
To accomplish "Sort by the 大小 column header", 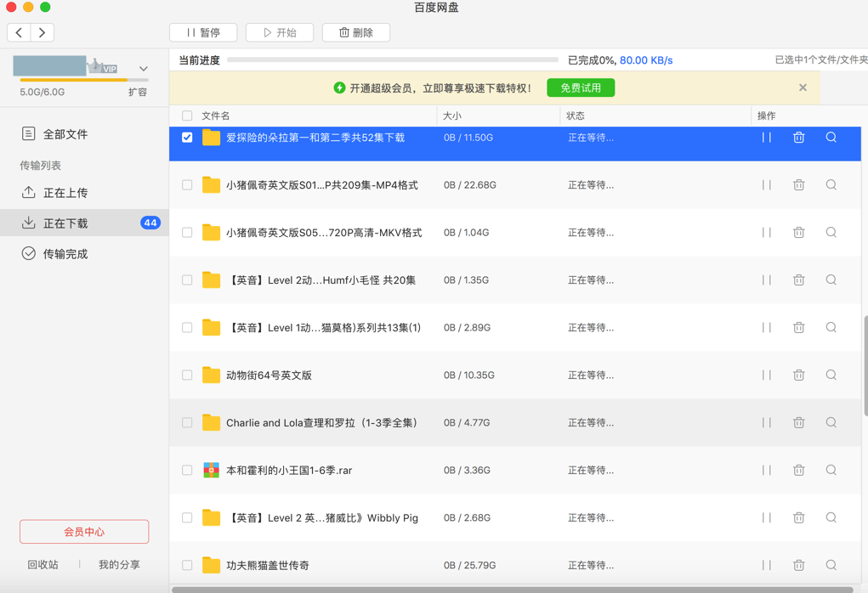I will coord(452,116).
